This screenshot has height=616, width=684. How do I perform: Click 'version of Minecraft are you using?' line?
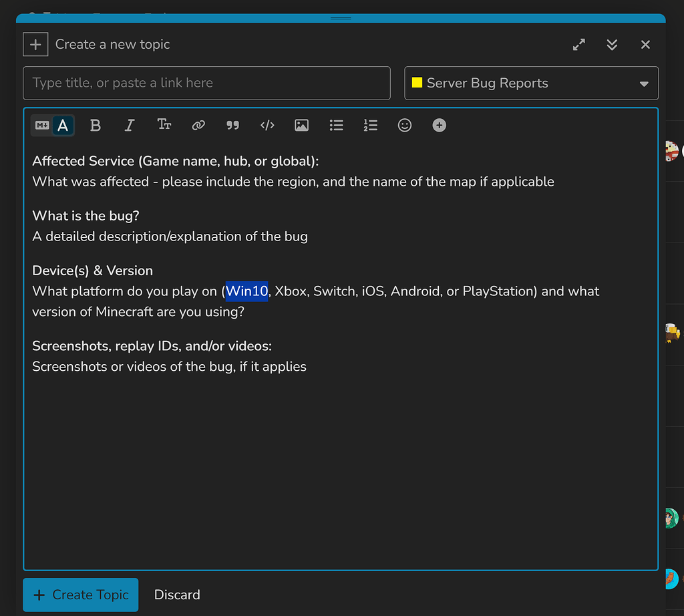[x=138, y=312]
